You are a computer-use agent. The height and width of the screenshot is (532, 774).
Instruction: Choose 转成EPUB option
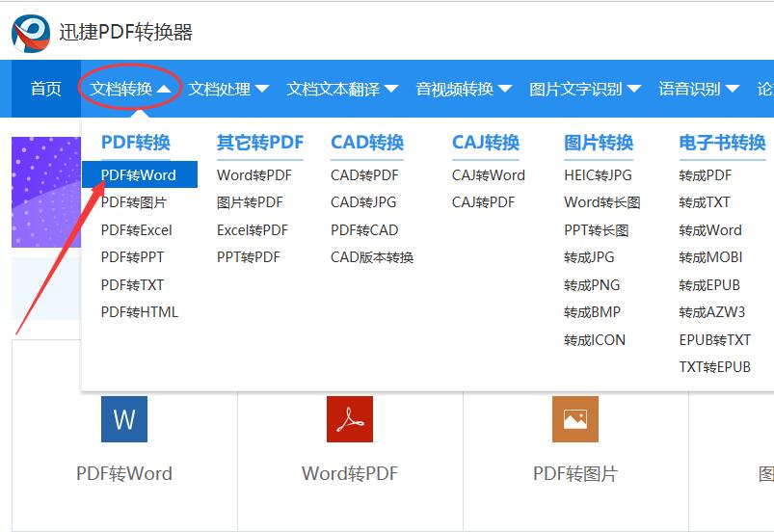pyautogui.click(x=709, y=284)
